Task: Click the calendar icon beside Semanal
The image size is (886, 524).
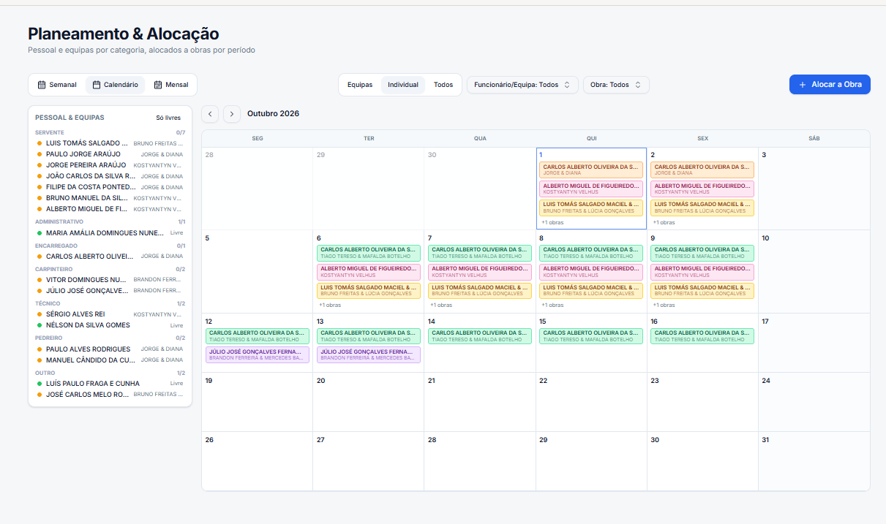Action: pos(42,85)
